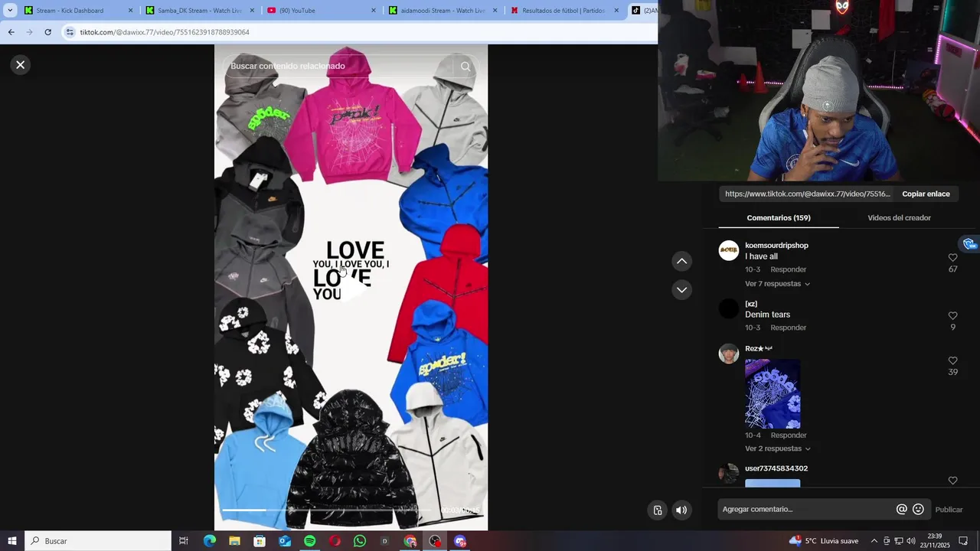Open Stream - Kick Dashboard browser tab
The image size is (980, 551).
pos(79,11)
